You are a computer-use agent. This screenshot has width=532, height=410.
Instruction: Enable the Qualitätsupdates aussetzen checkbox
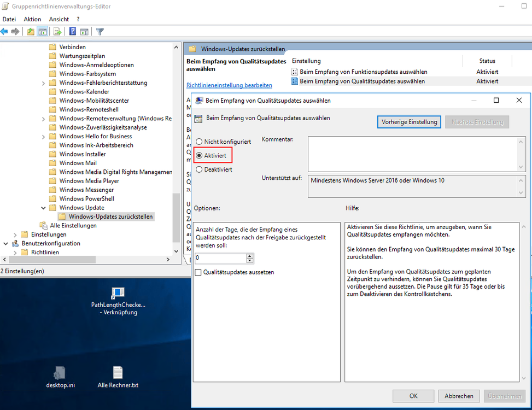(x=198, y=272)
